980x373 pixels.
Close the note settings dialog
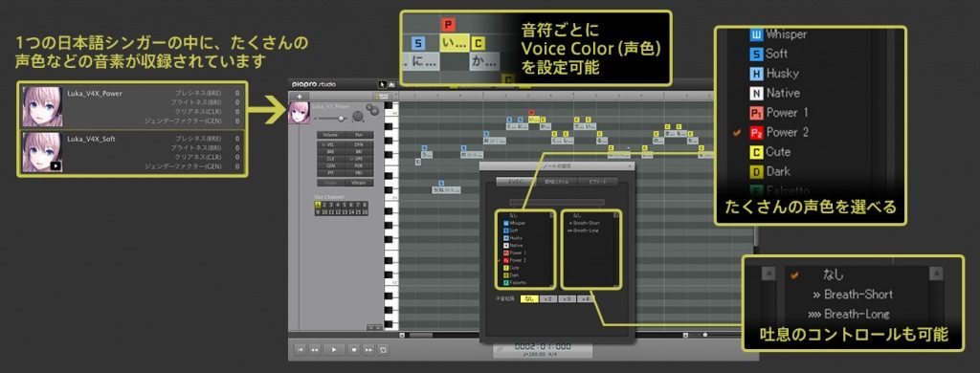coord(630,165)
